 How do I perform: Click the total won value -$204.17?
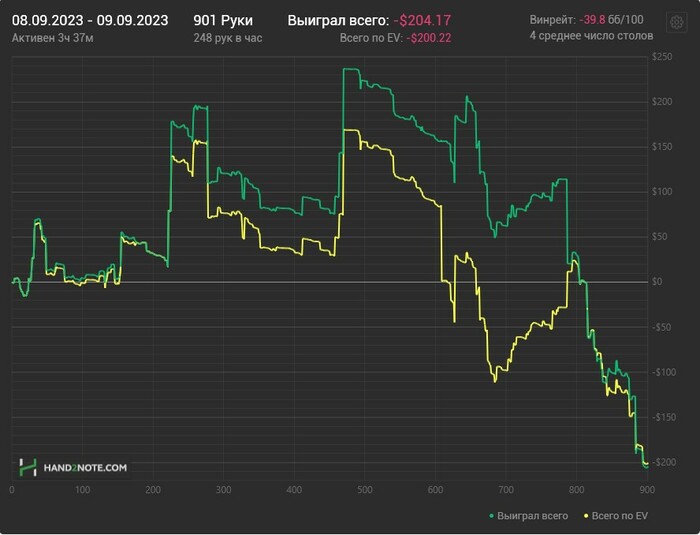tap(422, 20)
